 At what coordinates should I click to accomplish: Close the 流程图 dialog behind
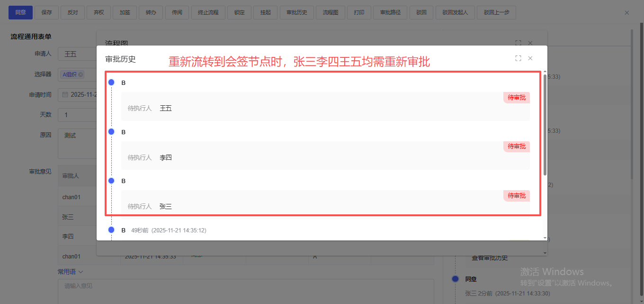530,43
